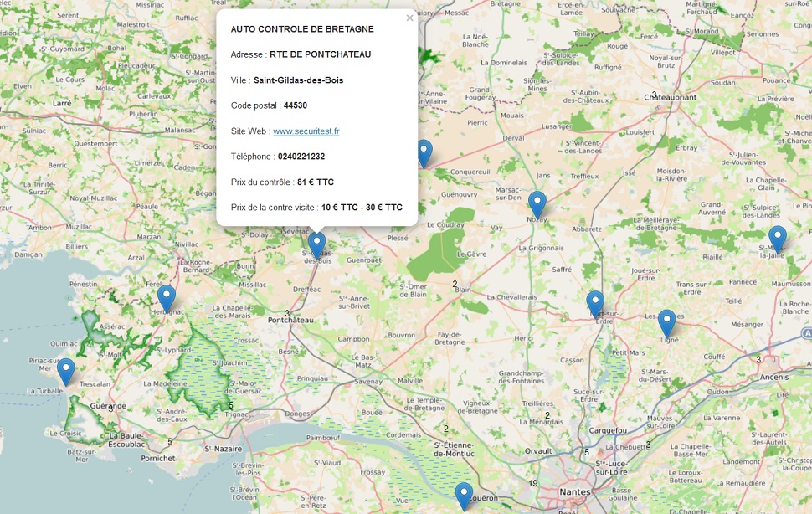Close the AUTO CONTROLE DE BRETAGNE popup
This screenshot has width=812, height=514.
[409, 18]
